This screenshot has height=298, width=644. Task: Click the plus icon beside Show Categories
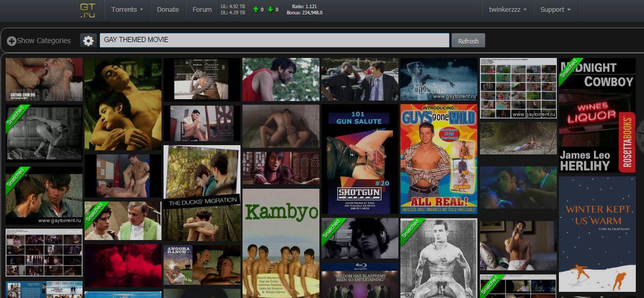click(x=11, y=41)
